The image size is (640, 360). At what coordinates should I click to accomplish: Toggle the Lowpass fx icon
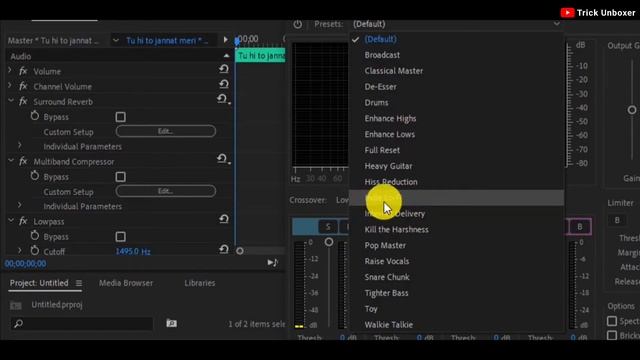point(23,221)
